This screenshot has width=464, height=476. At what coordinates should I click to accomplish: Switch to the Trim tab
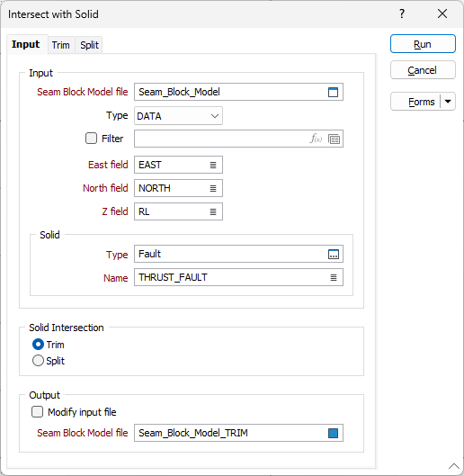point(60,45)
